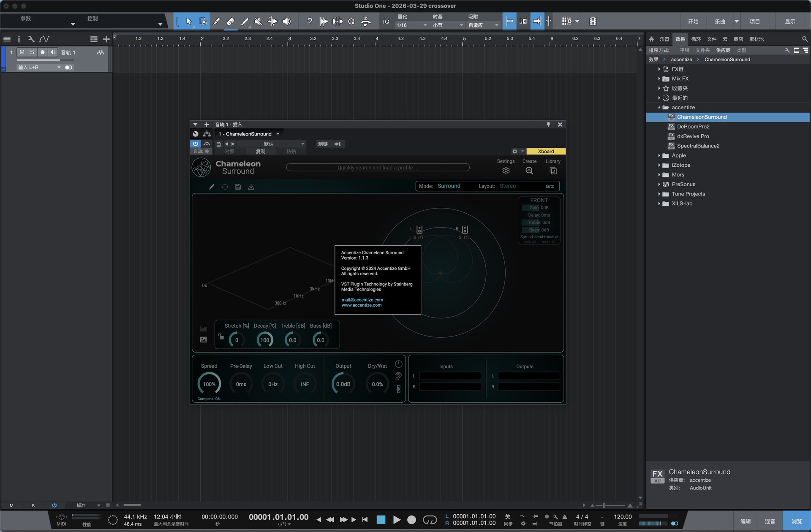Click the profile search field
The image size is (811, 532).
(378, 168)
